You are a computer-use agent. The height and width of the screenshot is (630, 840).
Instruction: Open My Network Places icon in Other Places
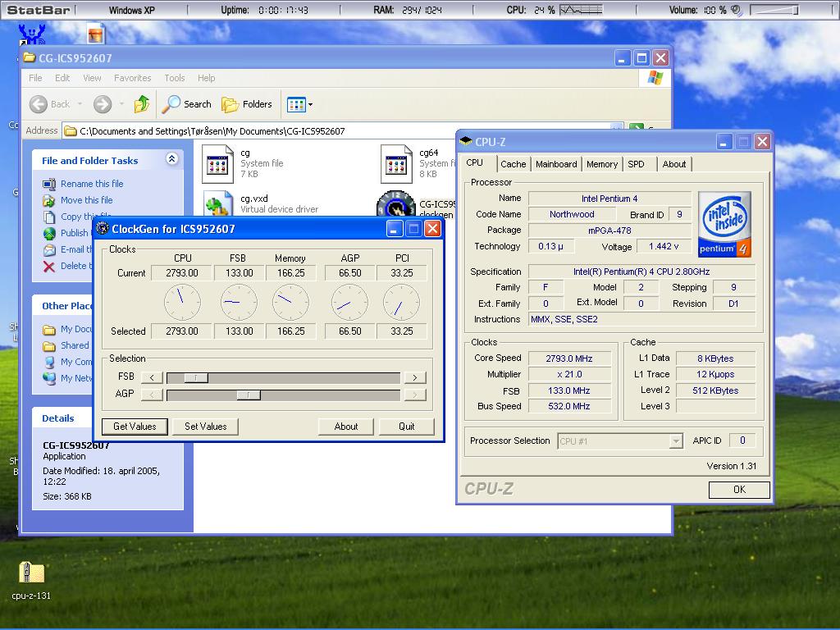pos(49,378)
